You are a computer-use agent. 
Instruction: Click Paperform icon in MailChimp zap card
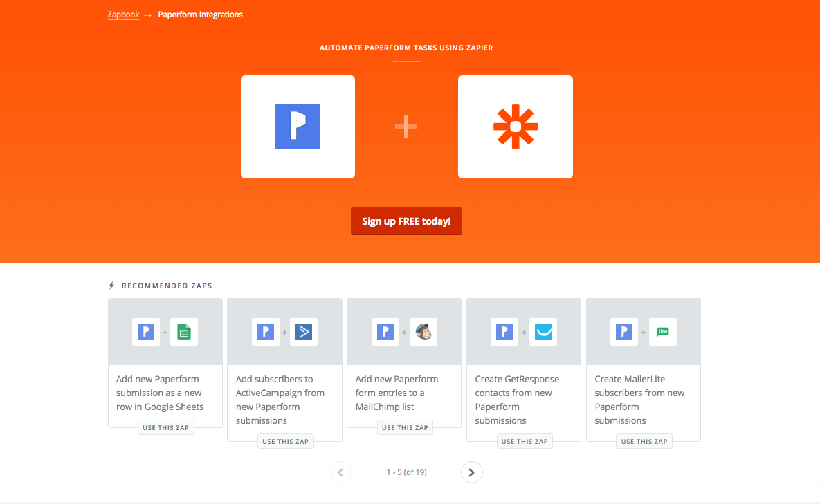385,332
